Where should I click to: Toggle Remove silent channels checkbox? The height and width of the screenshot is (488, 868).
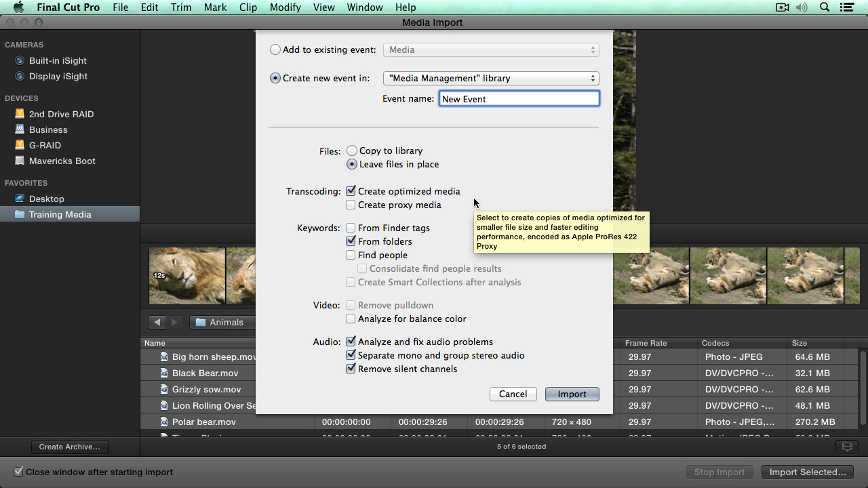[x=351, y=369]
